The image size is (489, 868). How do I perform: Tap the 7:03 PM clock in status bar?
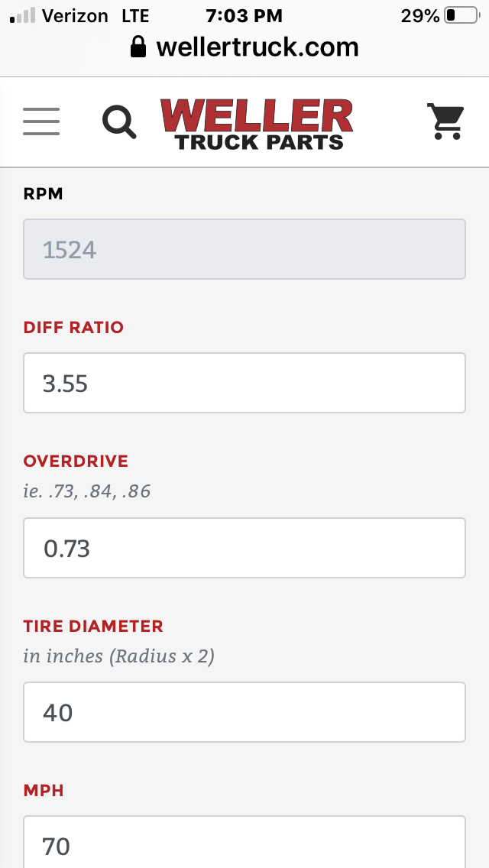coord(244,15)
